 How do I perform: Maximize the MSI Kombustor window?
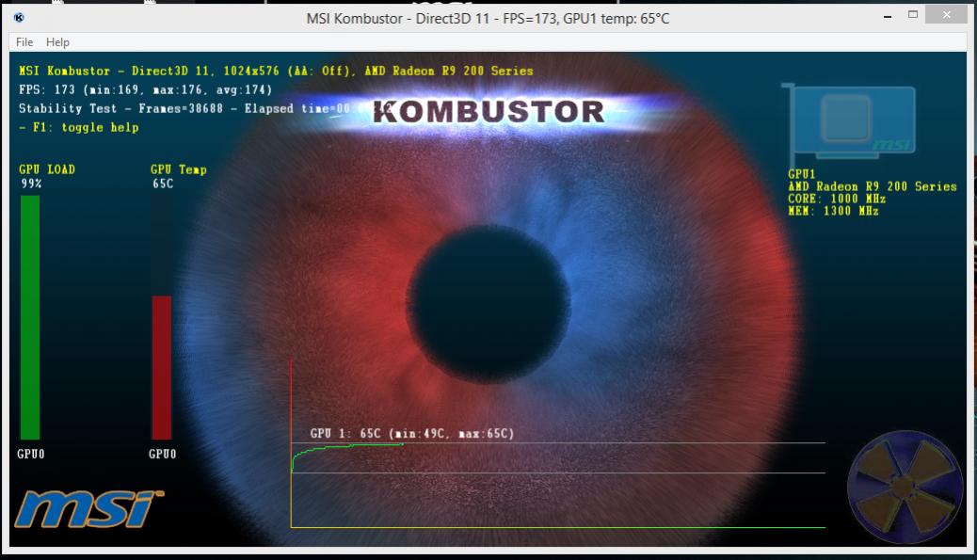tap(913, 14)
